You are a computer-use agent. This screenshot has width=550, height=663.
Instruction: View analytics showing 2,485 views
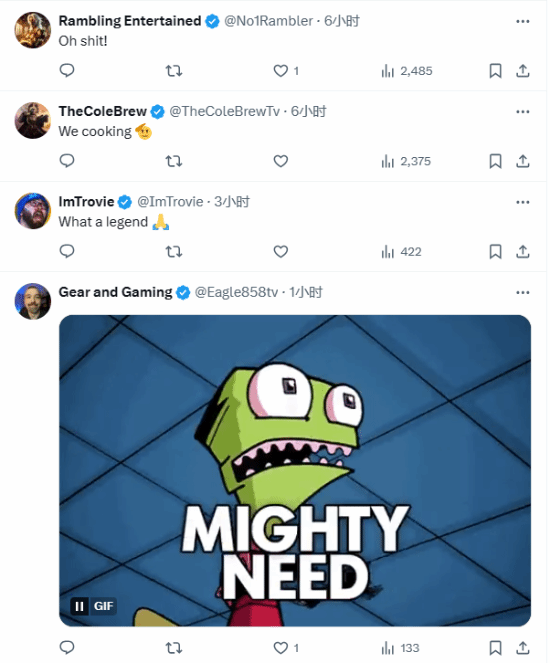pyautogui.click(x=407, y=71)
